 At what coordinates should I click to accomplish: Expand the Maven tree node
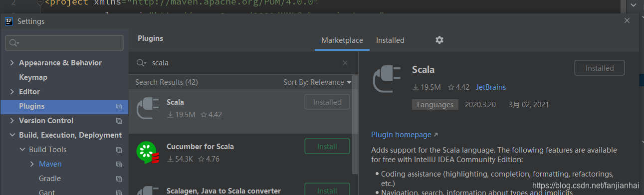(32, 164)
